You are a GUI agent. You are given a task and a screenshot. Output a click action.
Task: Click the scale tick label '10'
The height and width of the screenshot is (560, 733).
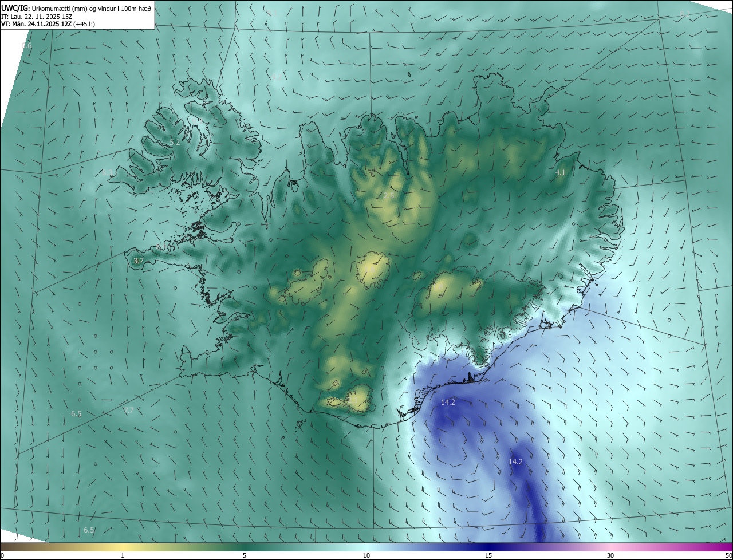tap(366, 555)
